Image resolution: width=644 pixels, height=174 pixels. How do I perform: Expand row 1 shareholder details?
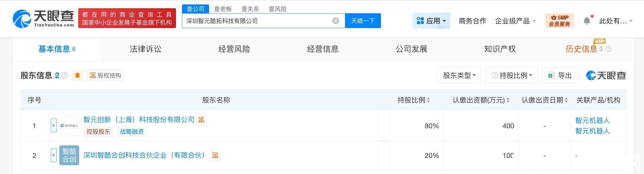54,125
